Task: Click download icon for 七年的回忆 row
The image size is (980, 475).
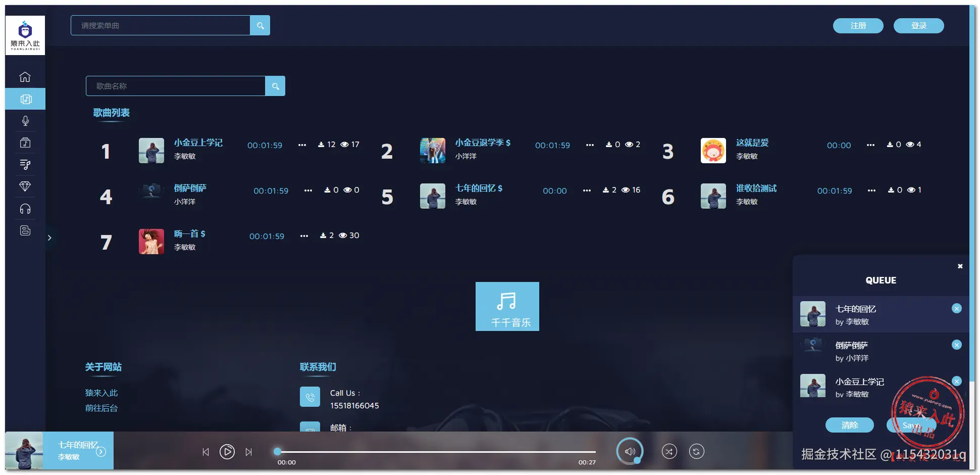Action: (606, 190)
